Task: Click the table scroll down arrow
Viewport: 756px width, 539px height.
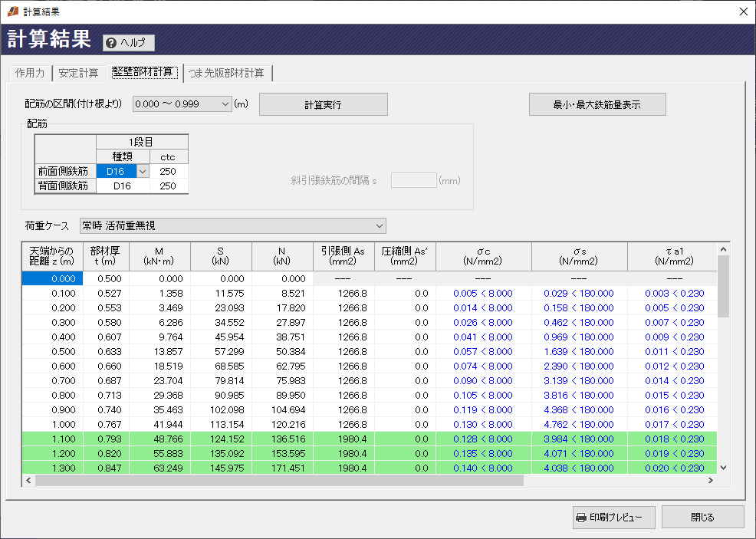Action: click(x=723, y=467)
